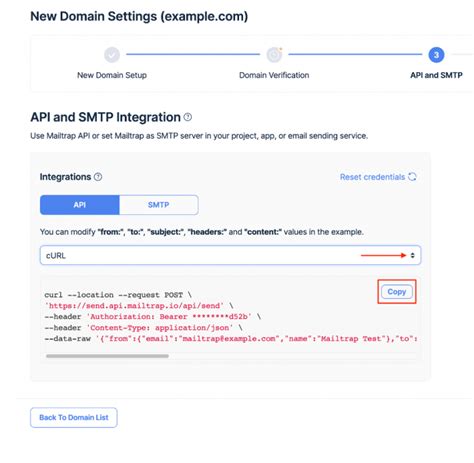Click the Domain Verification step icon

(x=274, y=55)
